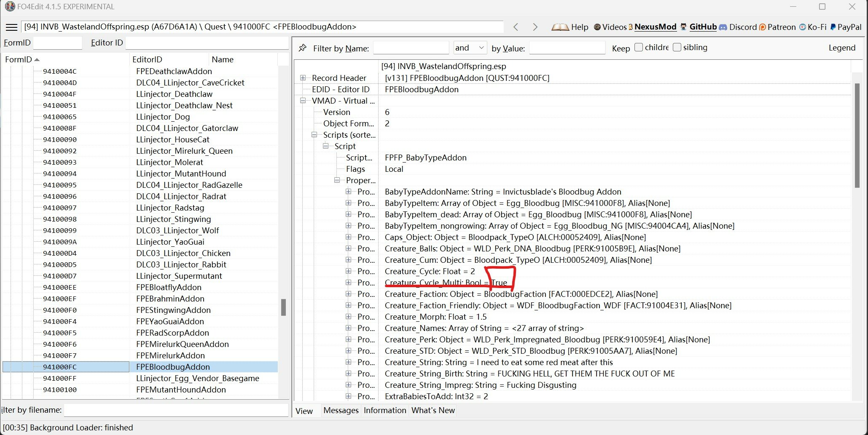The image size is (868, 435).
Task: Open the NexusMod link
Action: click(x=654, y=27)
